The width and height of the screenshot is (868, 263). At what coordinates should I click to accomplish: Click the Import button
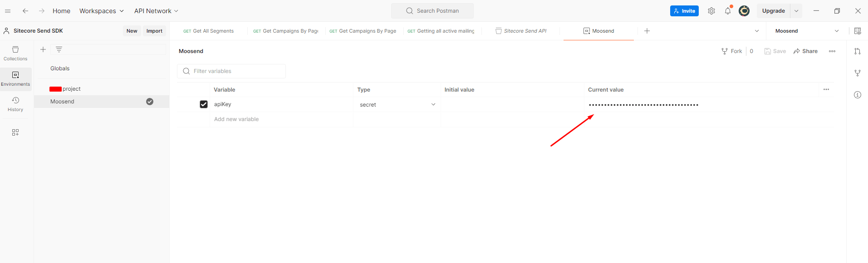coord(154,31)
